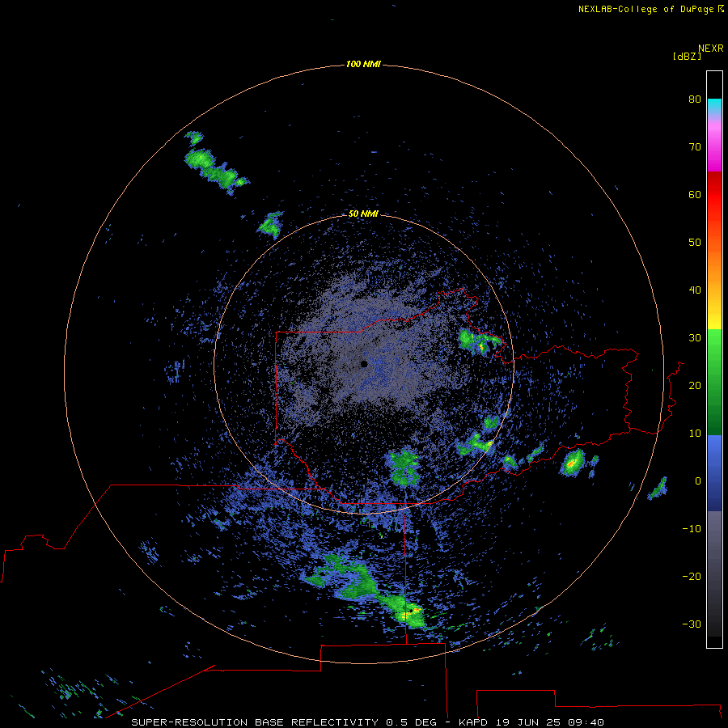
Task: Click the -10 dBZ scale value
Action: (692, 529)
